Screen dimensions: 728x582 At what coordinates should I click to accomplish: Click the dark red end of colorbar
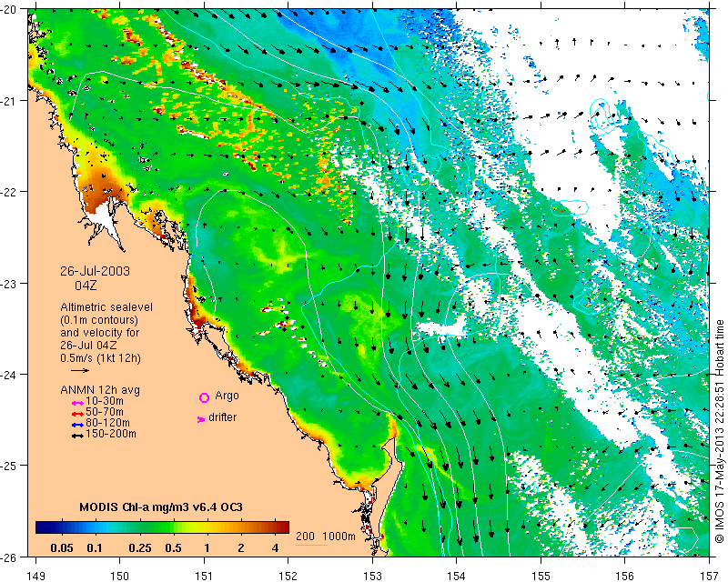click(x=283, y=527)
